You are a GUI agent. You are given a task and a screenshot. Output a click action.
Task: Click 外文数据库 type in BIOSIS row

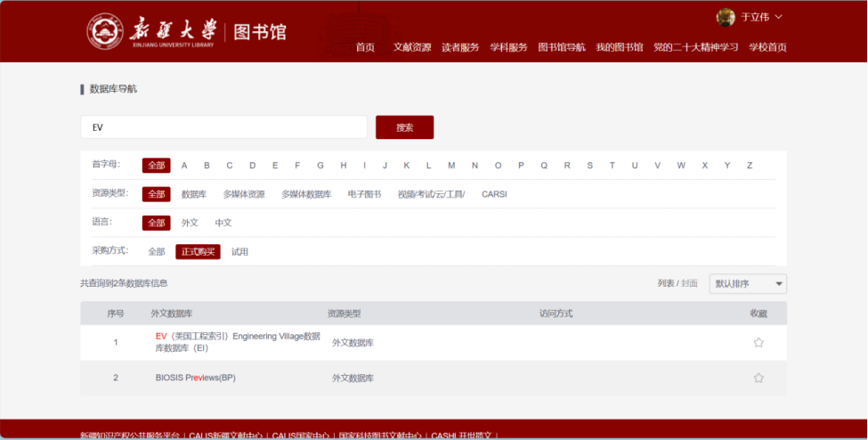tap(353, 378)
